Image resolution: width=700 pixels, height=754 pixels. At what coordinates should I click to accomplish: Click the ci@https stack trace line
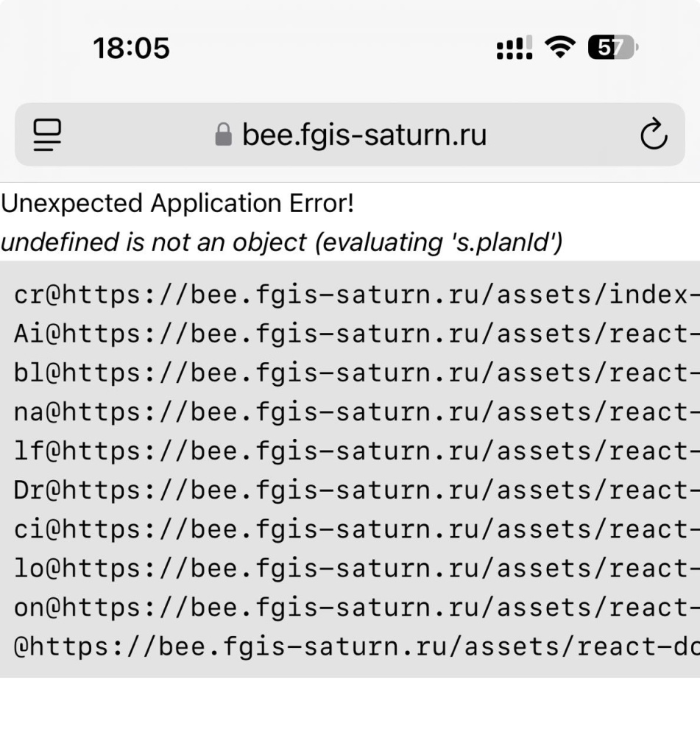(357, 529)
